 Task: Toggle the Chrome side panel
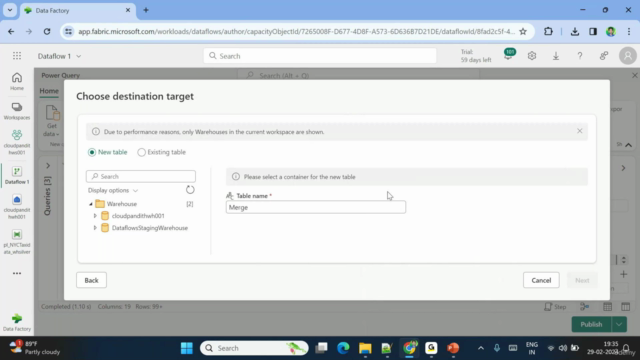pyautogui.click(x=593, y=31)
